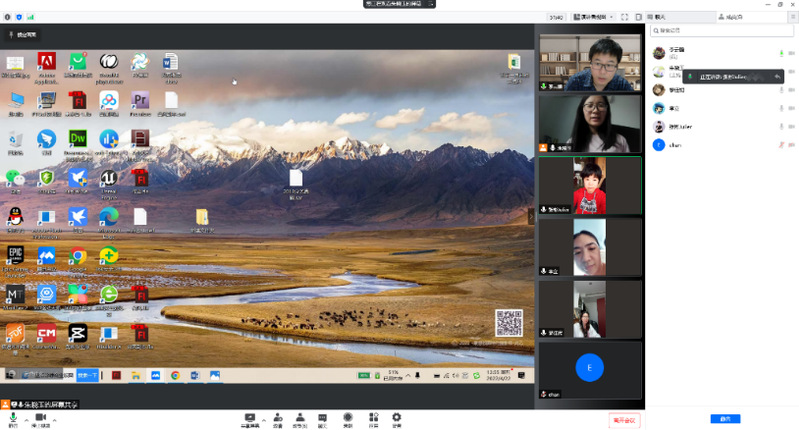
Task: Select the chan avatar video tile
Action: point(590,370)
